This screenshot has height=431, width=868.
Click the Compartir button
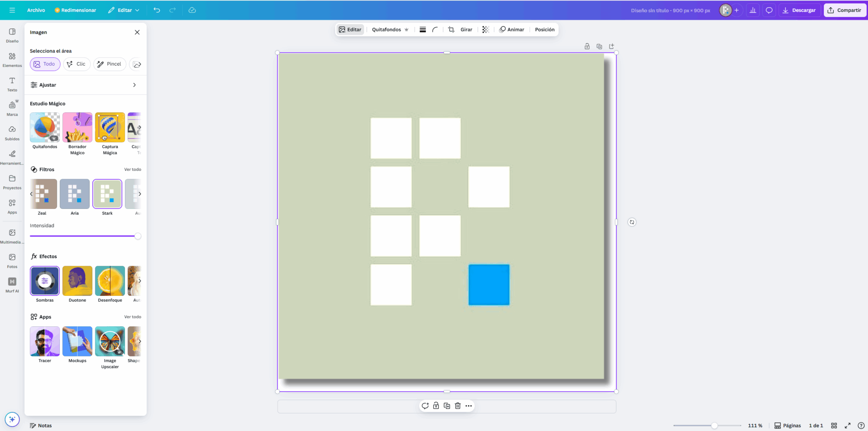(845, 10)
